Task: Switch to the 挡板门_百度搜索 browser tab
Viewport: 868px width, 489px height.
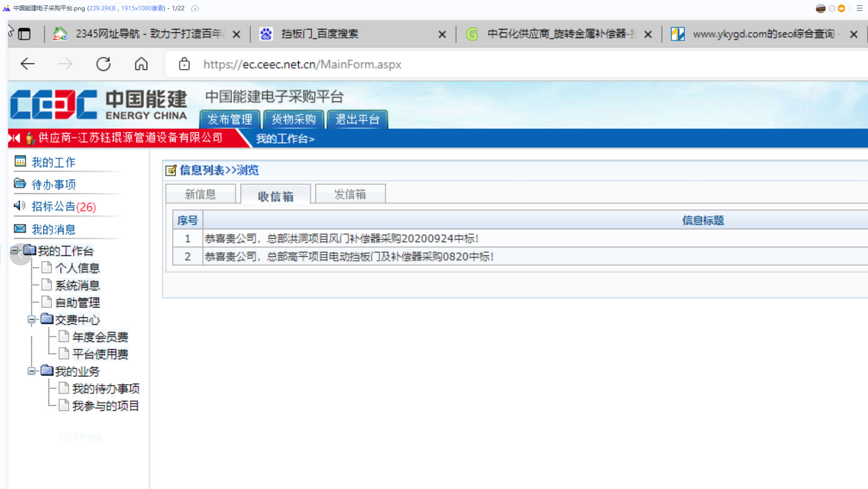Action: pyautogui.click(x=320, y=33)
